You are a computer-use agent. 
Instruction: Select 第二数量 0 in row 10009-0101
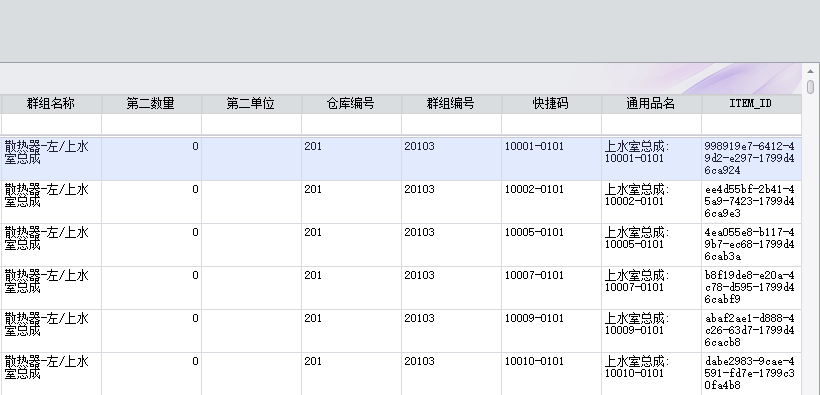(x=151, y=331)
